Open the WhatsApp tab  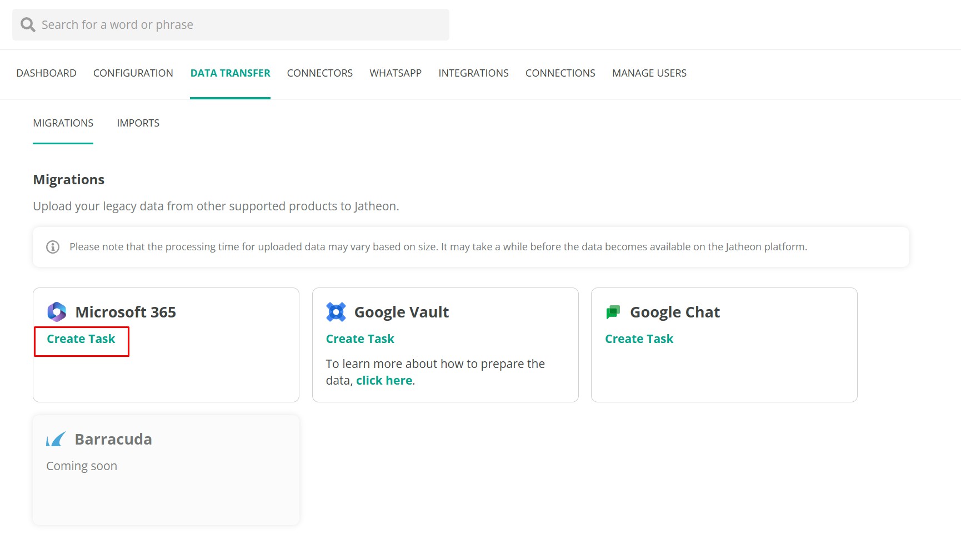point(396,73)
